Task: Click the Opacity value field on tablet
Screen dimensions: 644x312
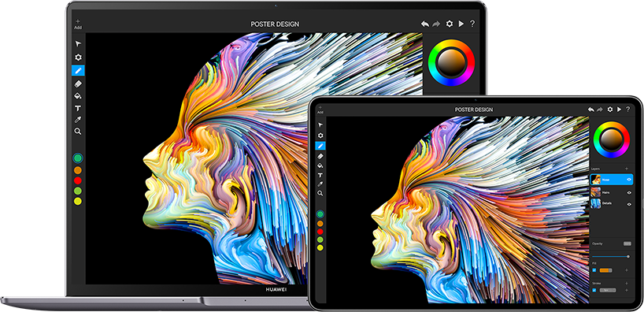Action: tap(627, 243)
